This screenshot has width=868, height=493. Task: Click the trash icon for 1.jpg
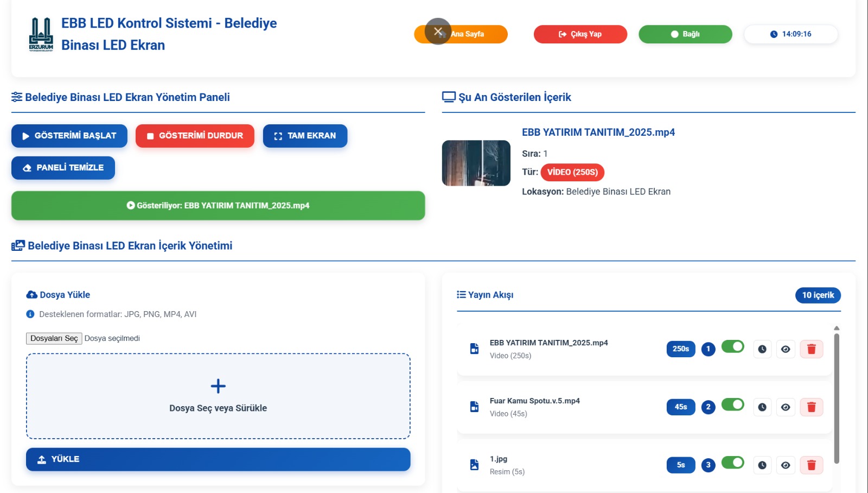811,465
